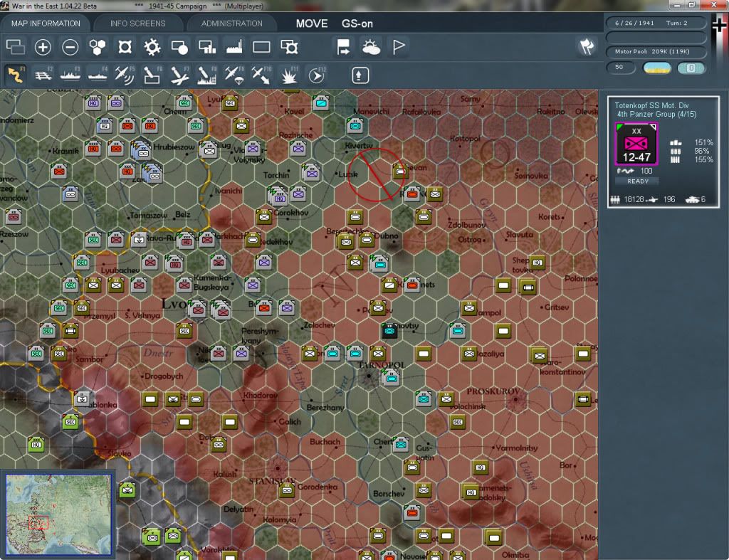Select Build fortified zone (F11) icon

point(289,75)
